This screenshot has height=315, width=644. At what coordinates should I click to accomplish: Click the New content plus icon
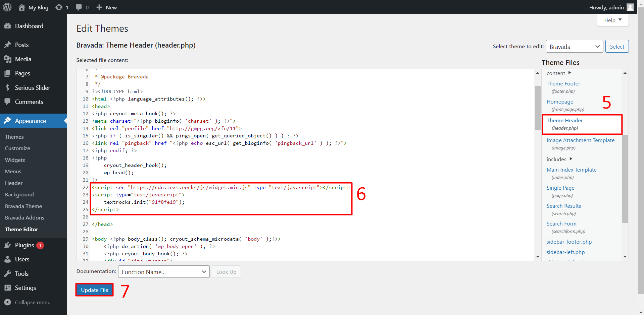[99, 7]
